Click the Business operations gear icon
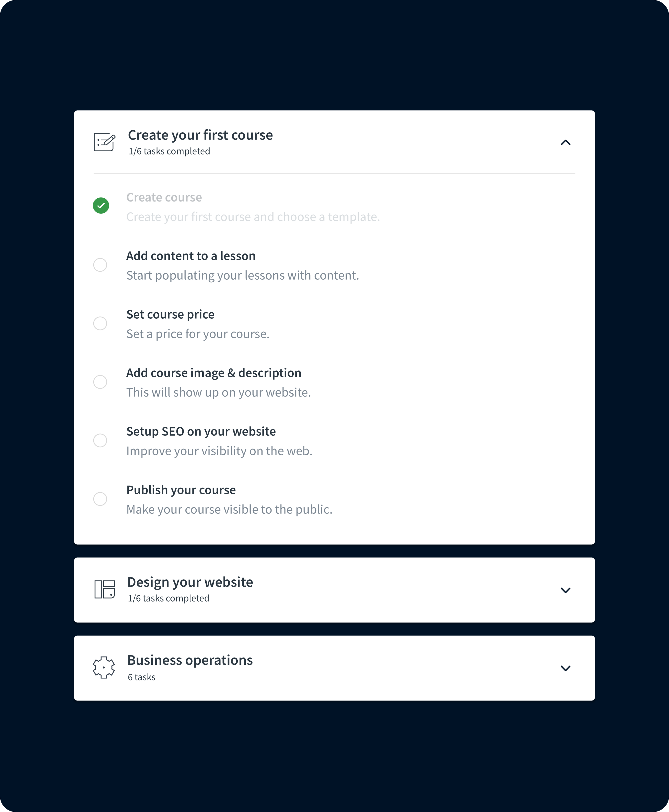The height and width of the screenshot is (812, 669). point(104,667)
